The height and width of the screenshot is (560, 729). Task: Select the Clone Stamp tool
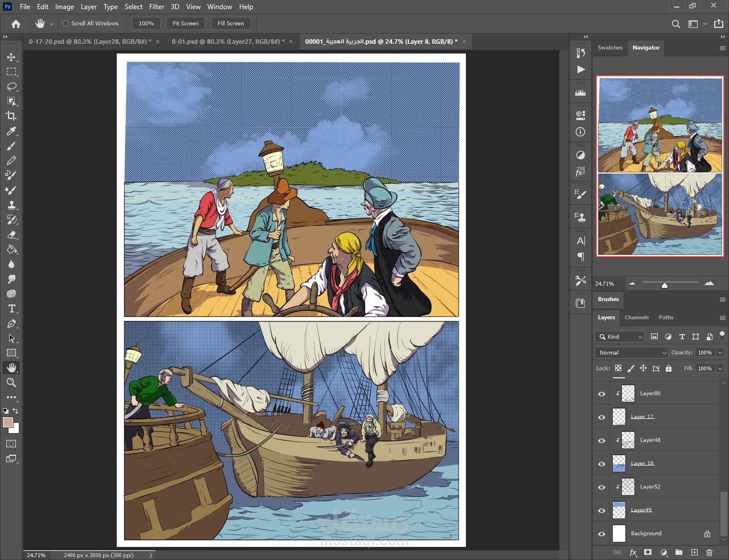[x=11, y=205]
